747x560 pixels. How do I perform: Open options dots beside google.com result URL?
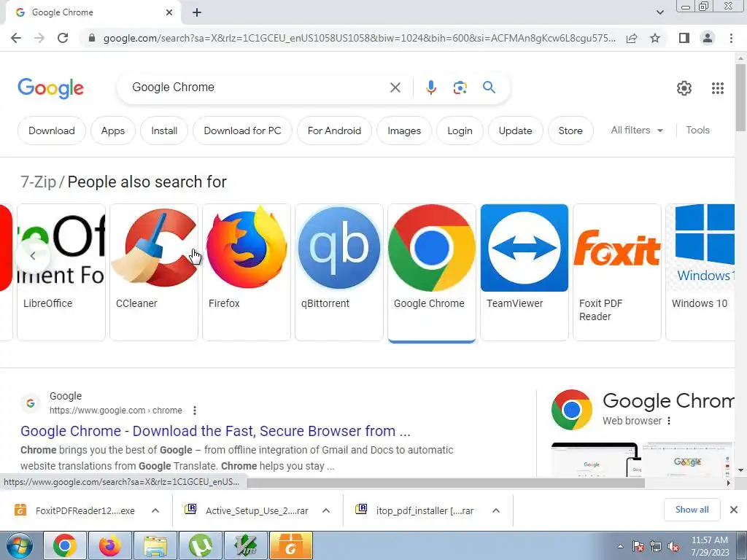[x=194, y=411]
